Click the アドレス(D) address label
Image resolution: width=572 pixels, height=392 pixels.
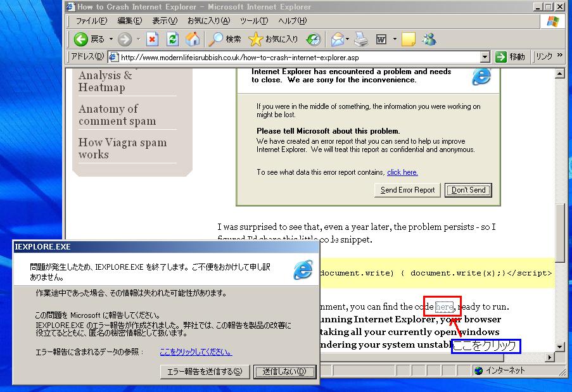point(87,56)
